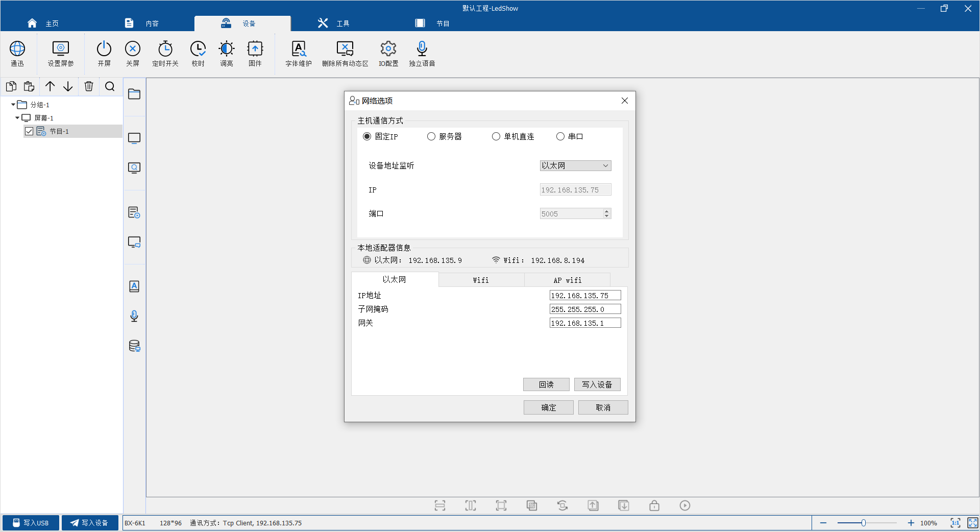
Task: Open 设置屏参 screen parameters
Action: click(61, 54)
